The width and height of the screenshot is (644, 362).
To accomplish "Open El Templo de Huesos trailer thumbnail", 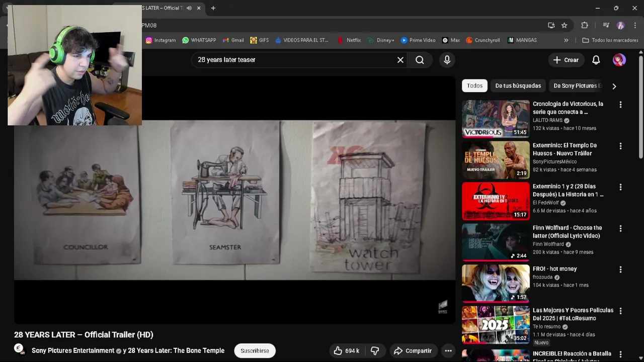I will click(x=496, y=160).
